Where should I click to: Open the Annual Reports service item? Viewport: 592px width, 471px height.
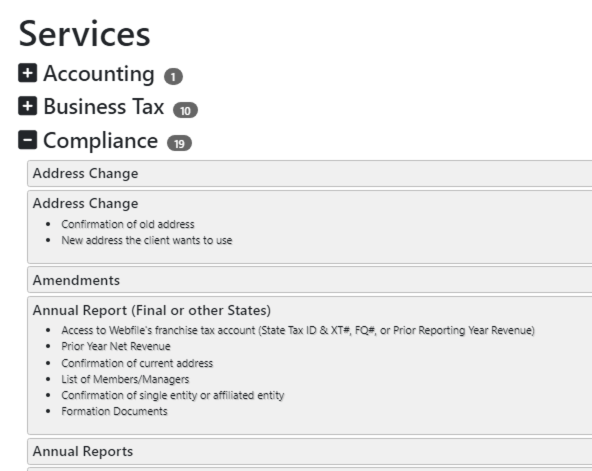click(310, 451)
